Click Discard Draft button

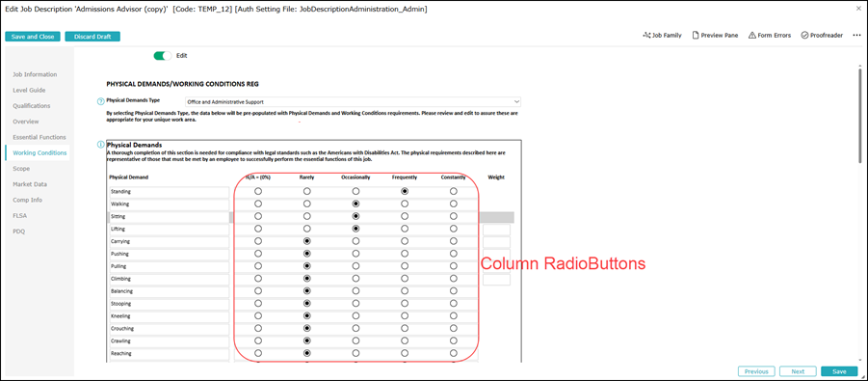coord(92,37)
